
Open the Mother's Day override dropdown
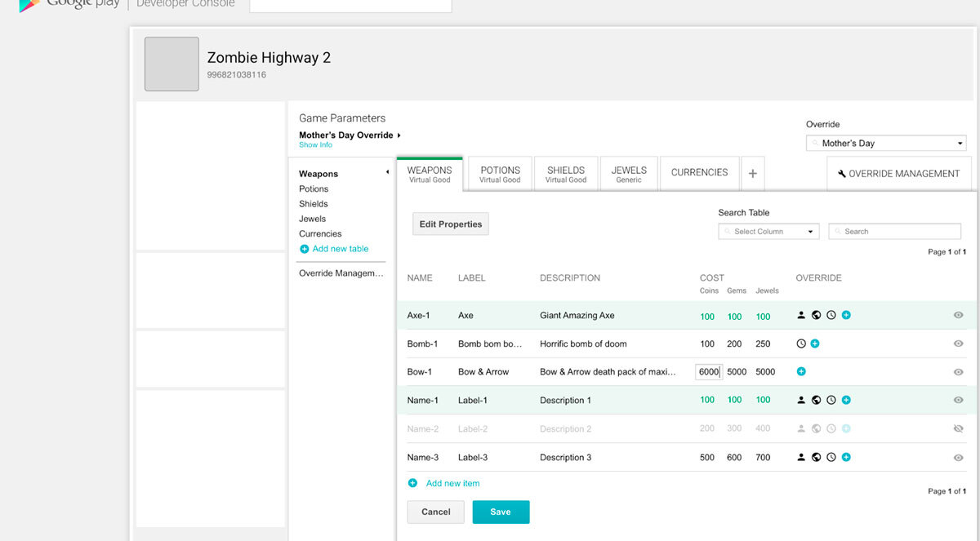885,144
